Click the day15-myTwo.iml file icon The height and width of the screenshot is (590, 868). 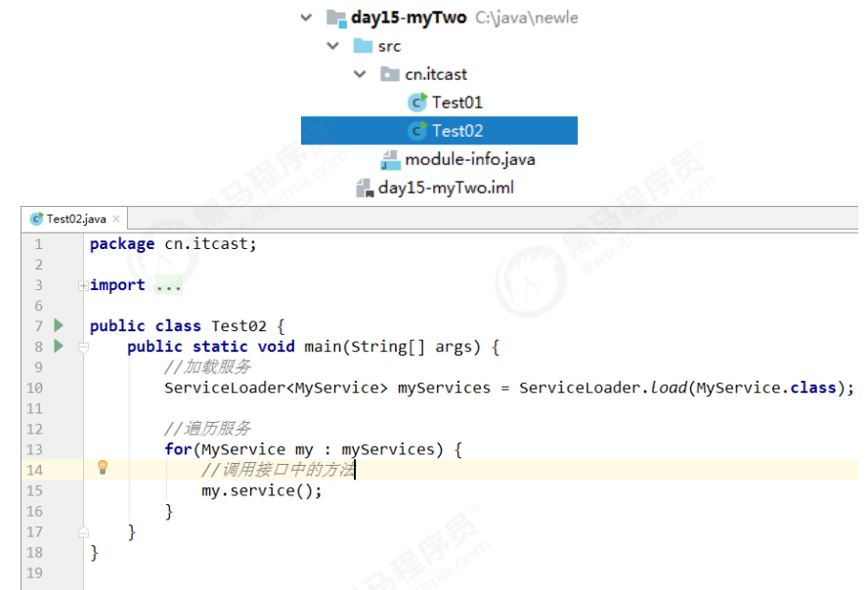coord(364,188)
